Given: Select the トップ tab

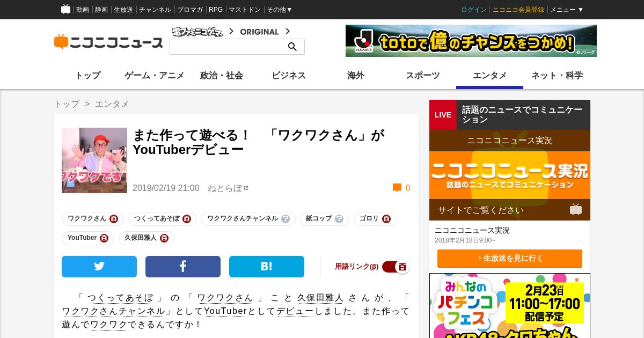Looking at the screenshot, I should tap(87, 76).
